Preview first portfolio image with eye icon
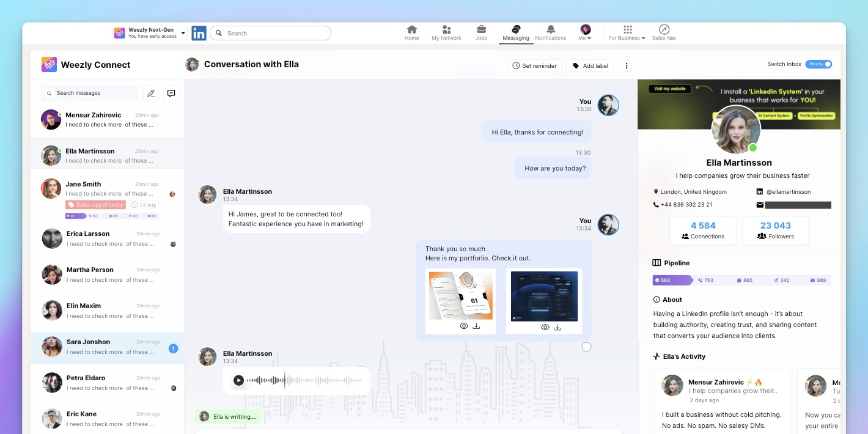868x434 pixels. tap(464, 326)
